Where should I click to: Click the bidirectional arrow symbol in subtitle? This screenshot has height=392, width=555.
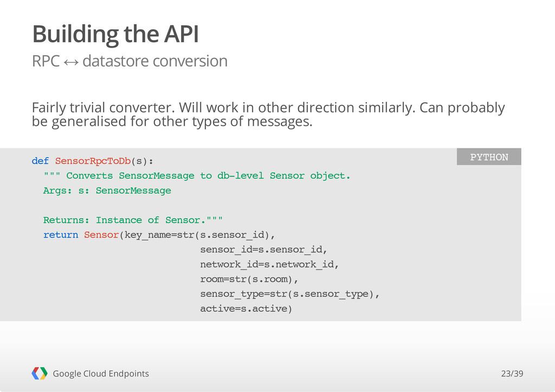click(x=71, y=63)
